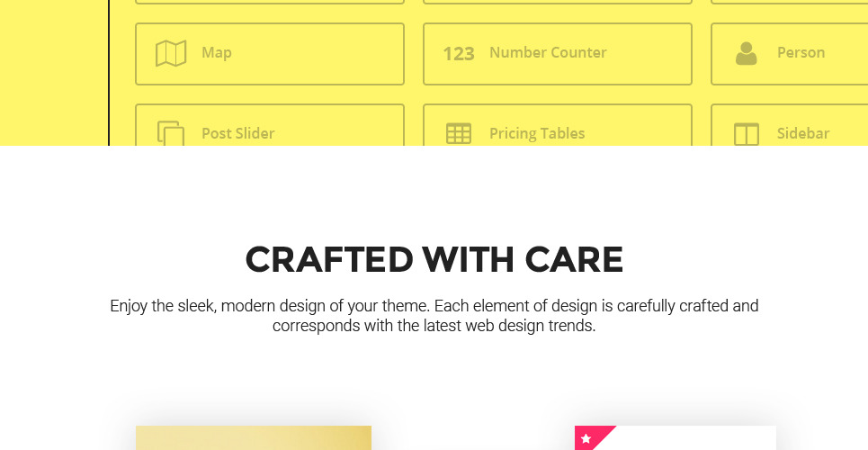The width and height of the screenshot is (868, 450).
Task: Select the Person module text
Action: pos(801,52)
